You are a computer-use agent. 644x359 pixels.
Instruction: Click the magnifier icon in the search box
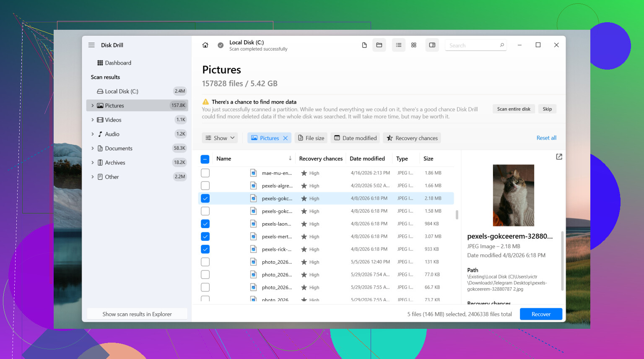[x=502, y=45]
